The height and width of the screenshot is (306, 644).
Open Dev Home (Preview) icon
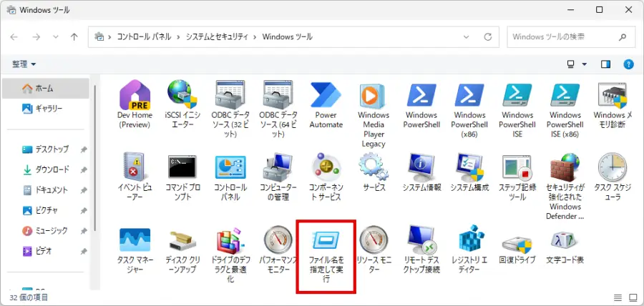point(135,95)
